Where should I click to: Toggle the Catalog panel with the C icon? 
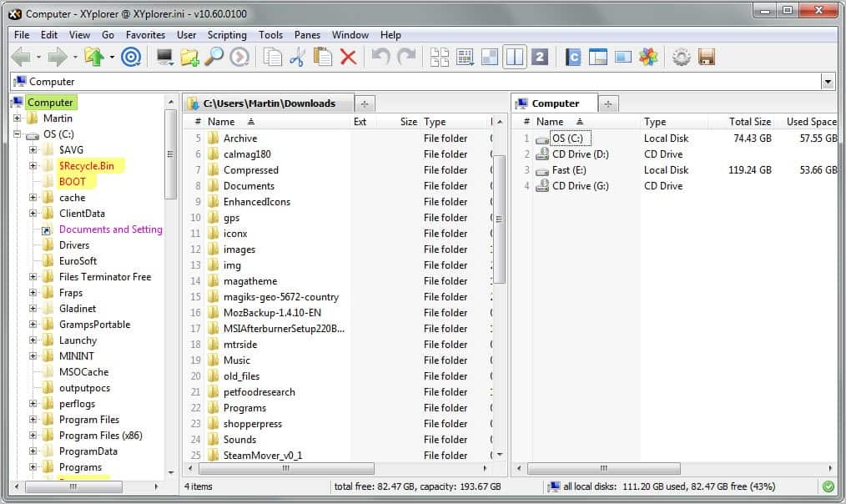click(x=572, y=57)
